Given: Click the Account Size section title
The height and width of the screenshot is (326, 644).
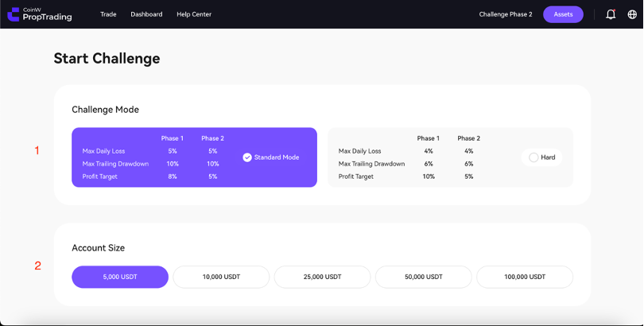Looking at the screenshot, I should 98,248.
